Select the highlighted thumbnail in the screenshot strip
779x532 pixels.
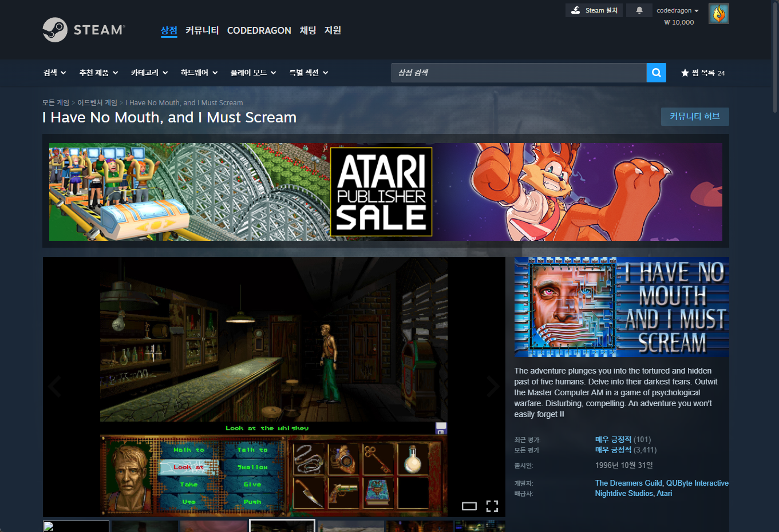[x=282, y=526]
